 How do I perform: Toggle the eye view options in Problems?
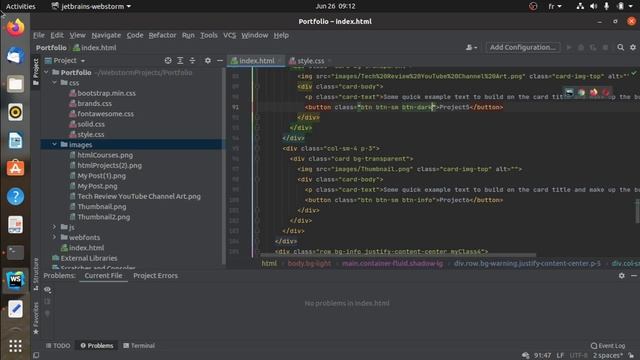(x=47, y=289)
